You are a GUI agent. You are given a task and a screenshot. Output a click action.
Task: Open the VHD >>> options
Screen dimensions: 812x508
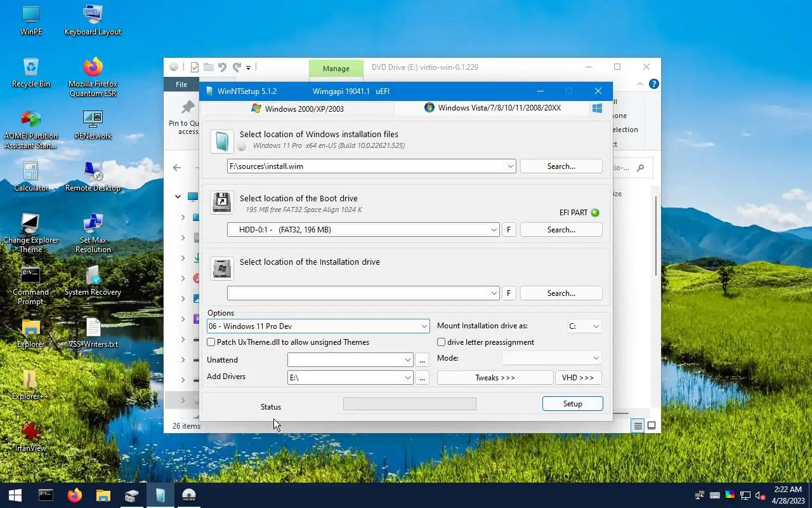pyautogui.click(x=578, y=378)
